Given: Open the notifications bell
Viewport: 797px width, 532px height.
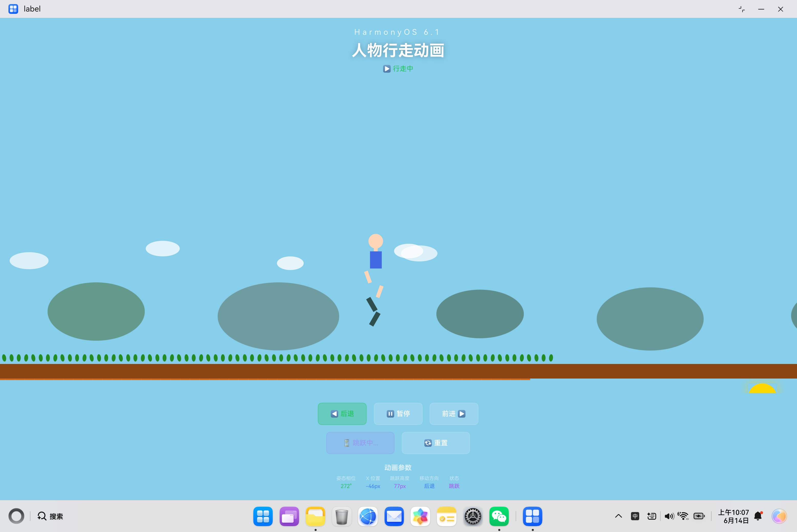Looking at the screenshot, I should point(758,516).
